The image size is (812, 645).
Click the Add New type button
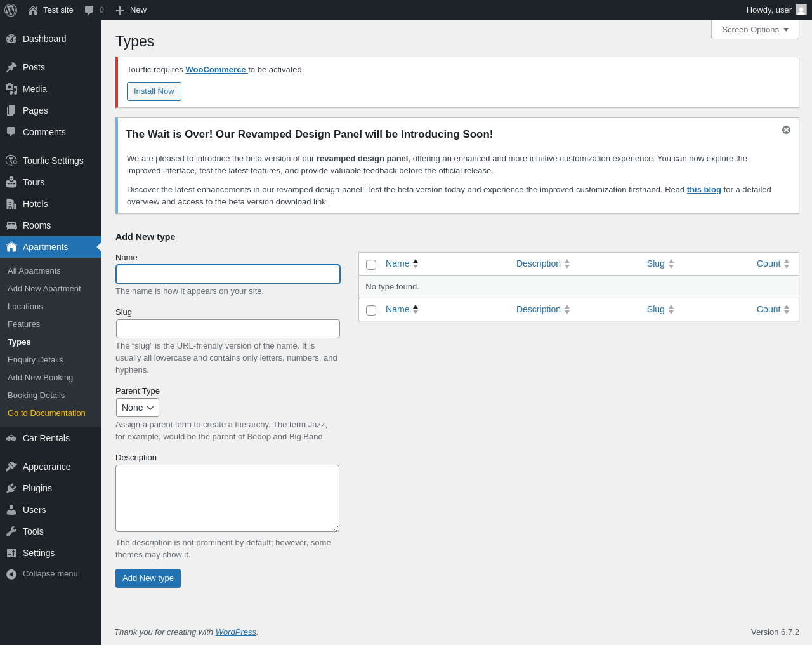pyautogui.click(x=148, y=578)
